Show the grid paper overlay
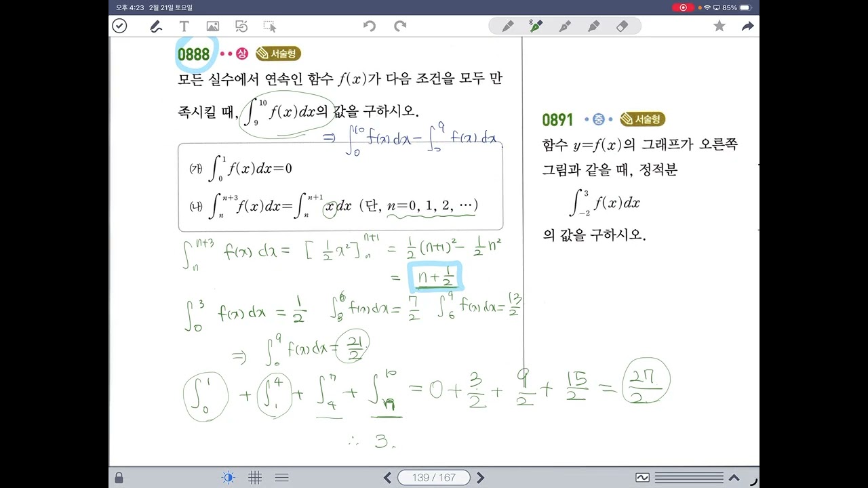868x488 pixels. 255,478
